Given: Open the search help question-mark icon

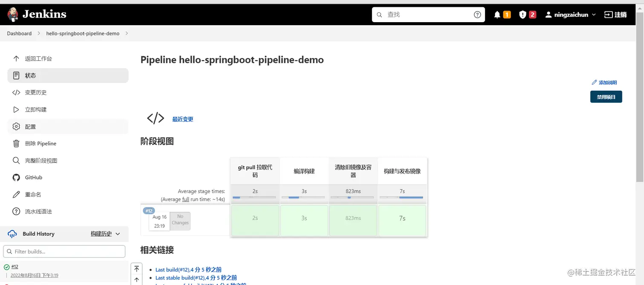Looking at the screenshot, I should (477, 14).
